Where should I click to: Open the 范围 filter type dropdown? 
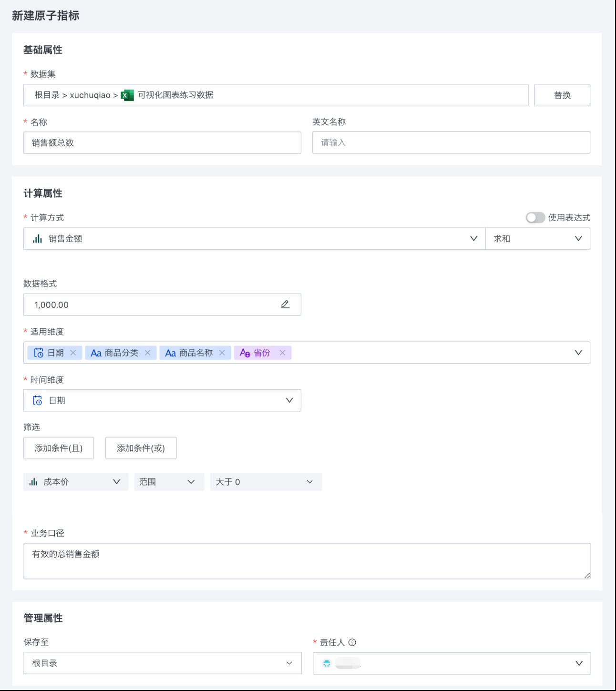coord(169,482)
